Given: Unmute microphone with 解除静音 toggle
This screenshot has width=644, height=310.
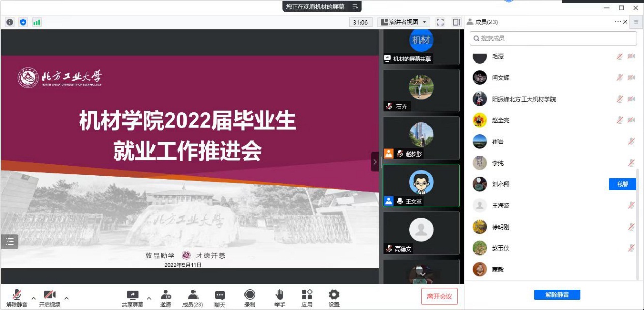Looking at the screenshot, I should tap(17, 298).
